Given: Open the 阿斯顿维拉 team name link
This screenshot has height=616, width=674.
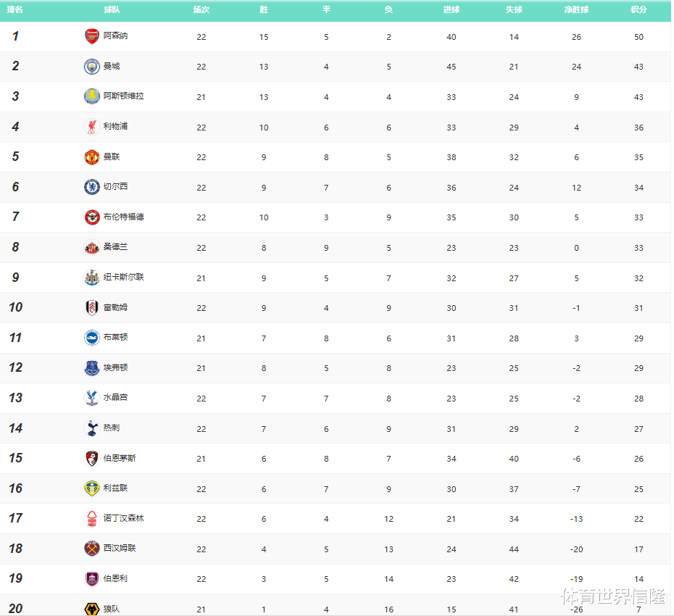Looking at the screenshot, I should tap(123, 96).
